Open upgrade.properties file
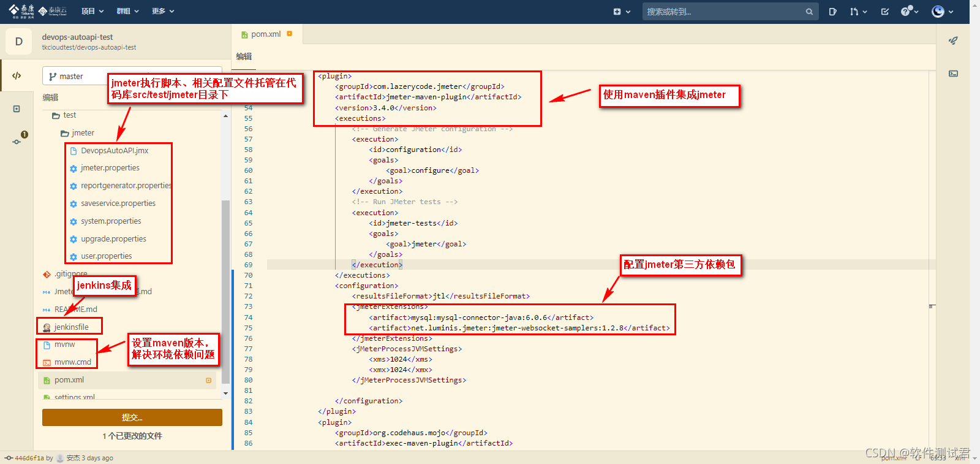980x464 pixels. [x=113, y=239]
